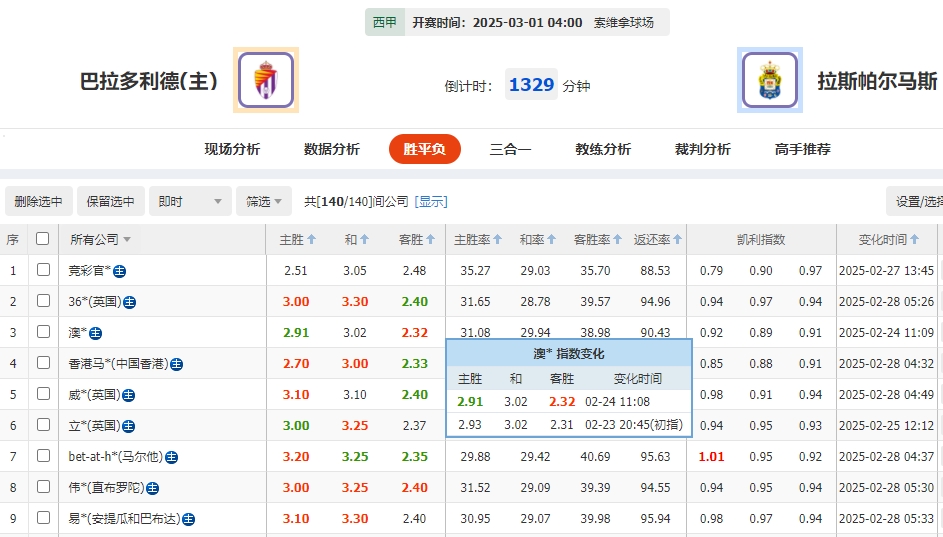943x537 pixels.
Task: Click the 主 badge icon beside 36*(英国)
Action: tap(130, 302)
